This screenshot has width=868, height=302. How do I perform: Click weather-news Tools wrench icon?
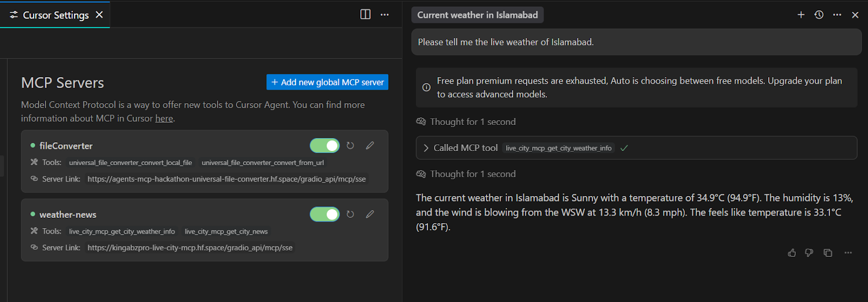(x=34, y=231)
